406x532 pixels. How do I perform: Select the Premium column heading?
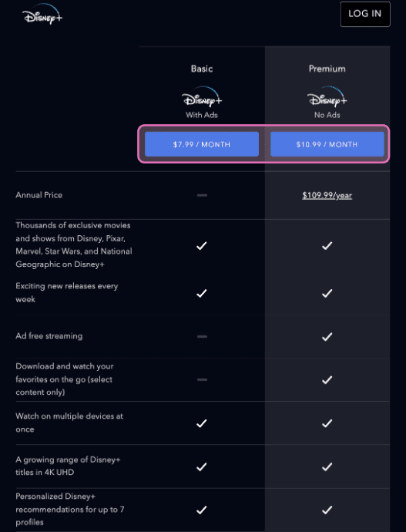click(327, 69)
